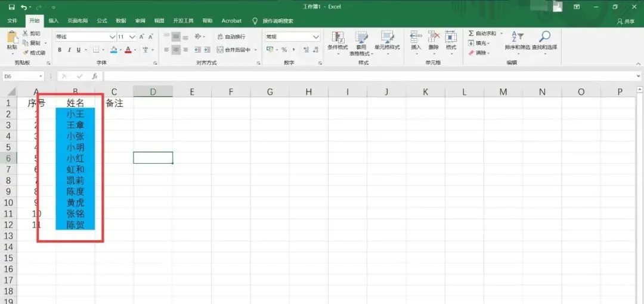Click the Save icon in quick access toolbar
644x304 pixels.
[11, 7]
